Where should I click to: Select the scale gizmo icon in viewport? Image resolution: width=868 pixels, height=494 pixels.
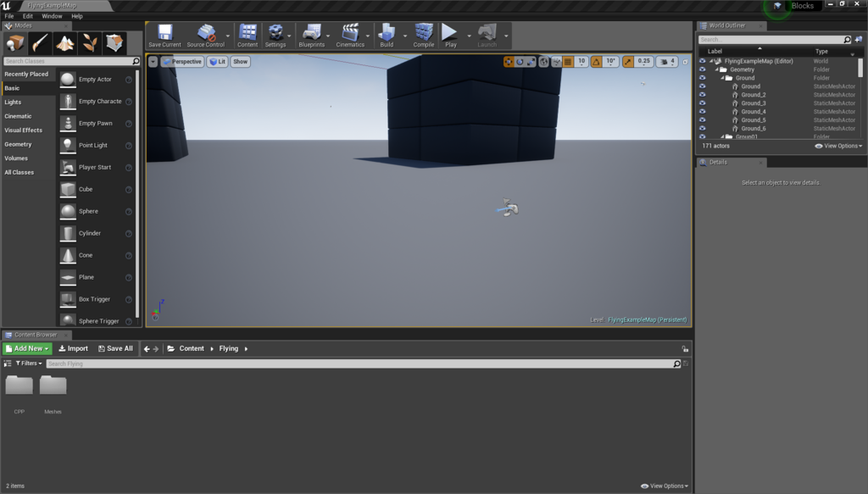point(531,61)
